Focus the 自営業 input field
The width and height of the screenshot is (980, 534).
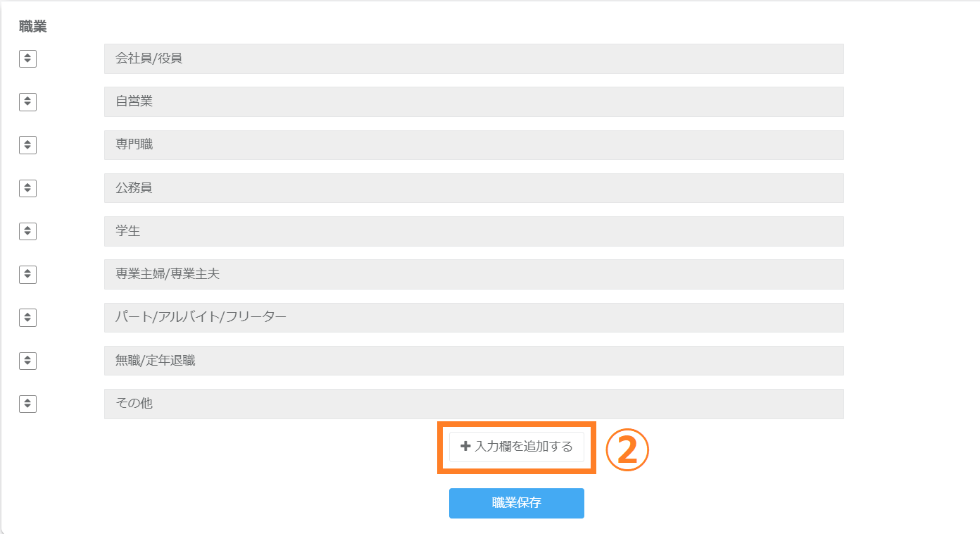[x=474, y=101]
